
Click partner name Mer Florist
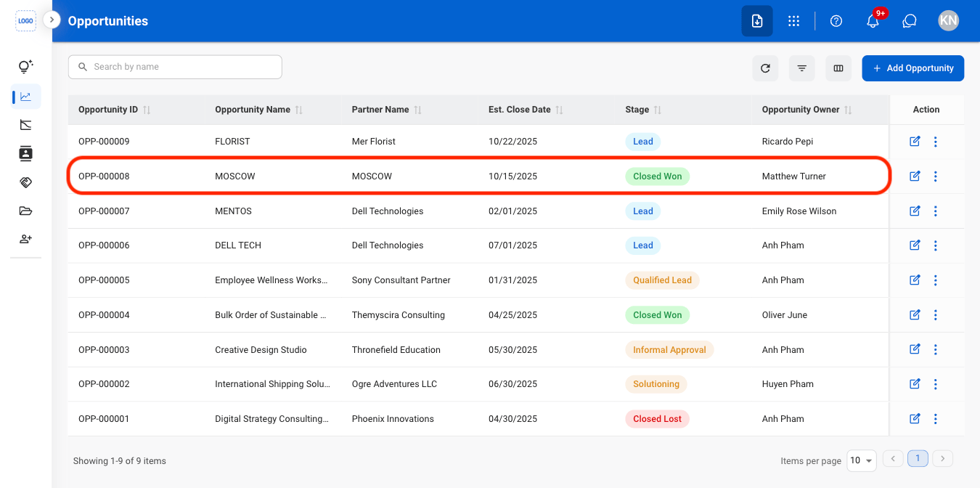click(x=374, y=142)
